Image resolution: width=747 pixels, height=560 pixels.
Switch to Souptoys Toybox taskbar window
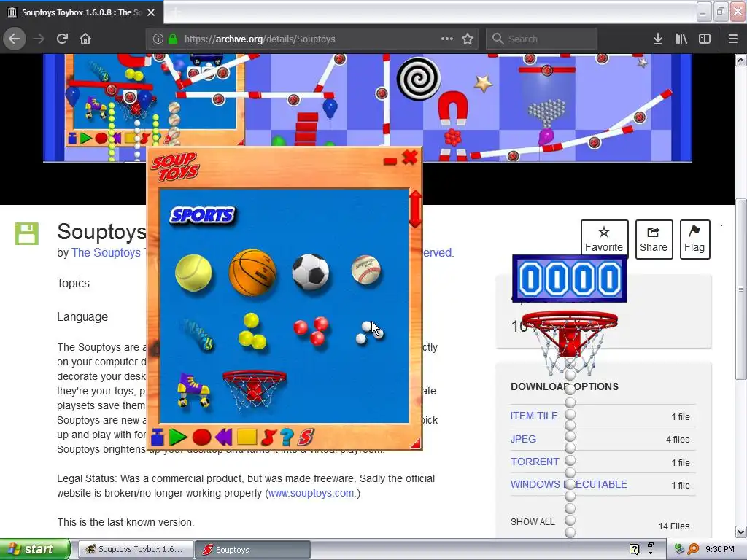[x=136, y=549]
